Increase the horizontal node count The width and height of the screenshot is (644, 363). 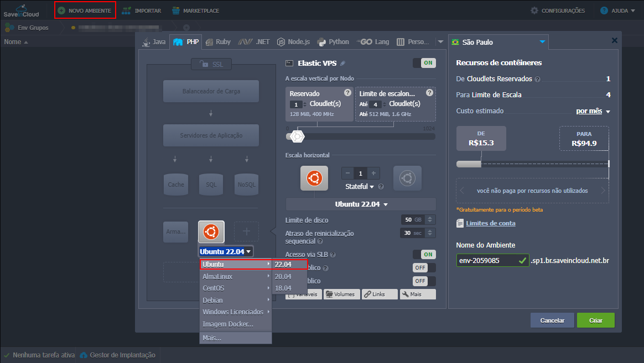pyautogui.click(x=374, y=173)
